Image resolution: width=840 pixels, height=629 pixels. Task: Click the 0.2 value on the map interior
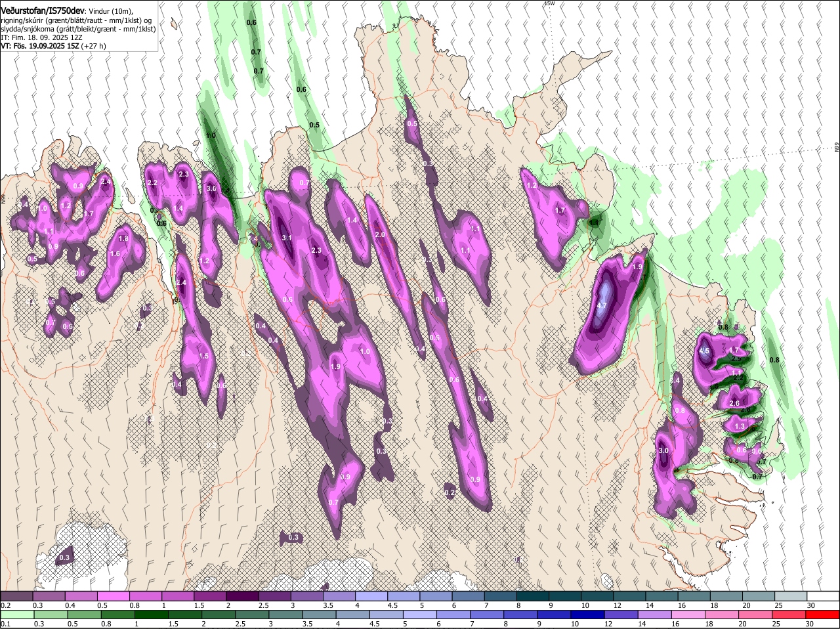click(450, 492)
